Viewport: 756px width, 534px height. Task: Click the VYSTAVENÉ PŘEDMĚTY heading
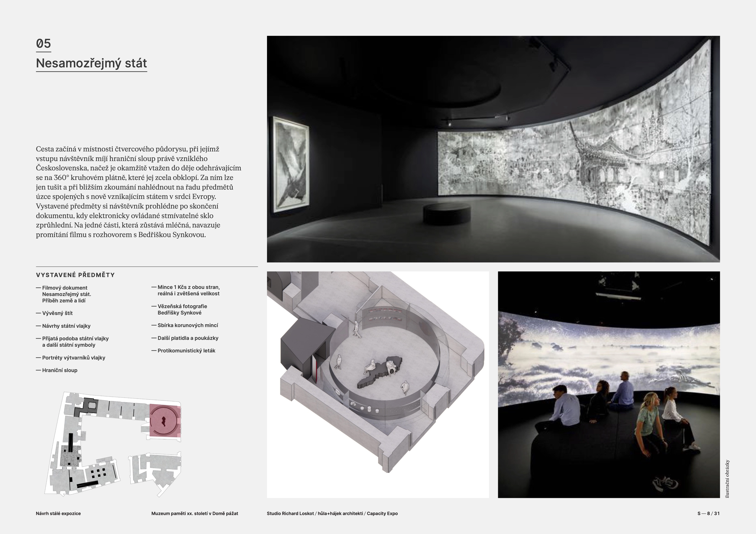(75, 275)
